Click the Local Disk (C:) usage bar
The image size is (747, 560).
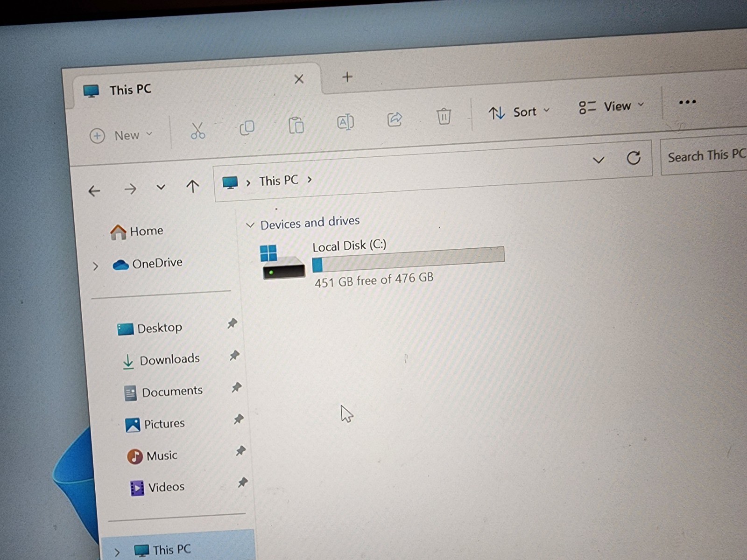(x=408, y=259)
